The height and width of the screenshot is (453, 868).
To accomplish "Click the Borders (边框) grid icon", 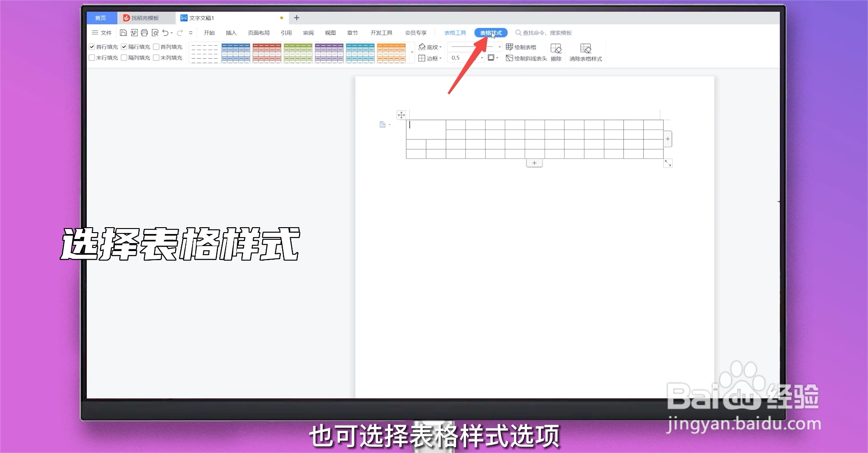I will (422, 58).
